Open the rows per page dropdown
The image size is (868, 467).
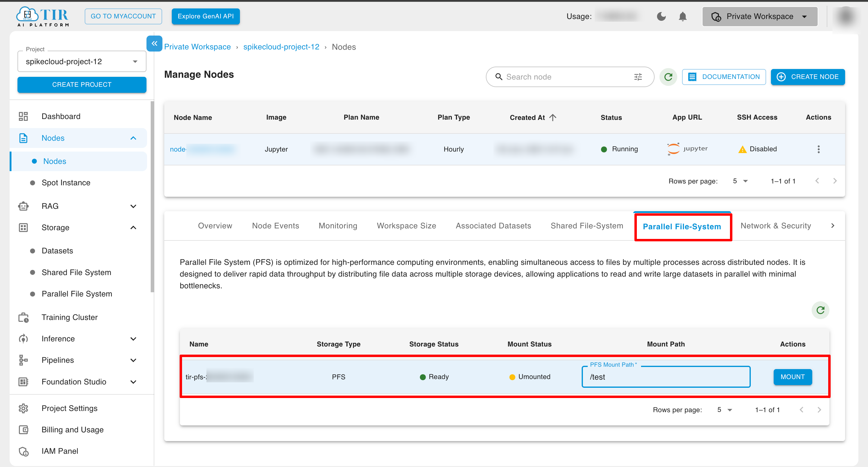tap(740, 181)
